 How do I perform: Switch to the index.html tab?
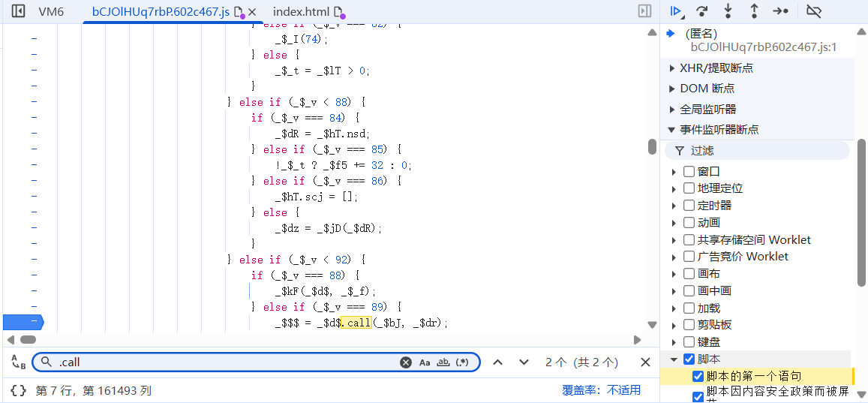301,12
